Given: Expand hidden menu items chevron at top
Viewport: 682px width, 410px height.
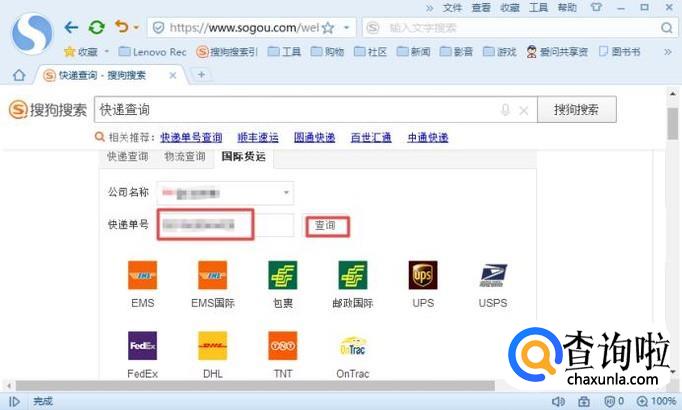Looking at the screenshot, I should pos(430,8).
